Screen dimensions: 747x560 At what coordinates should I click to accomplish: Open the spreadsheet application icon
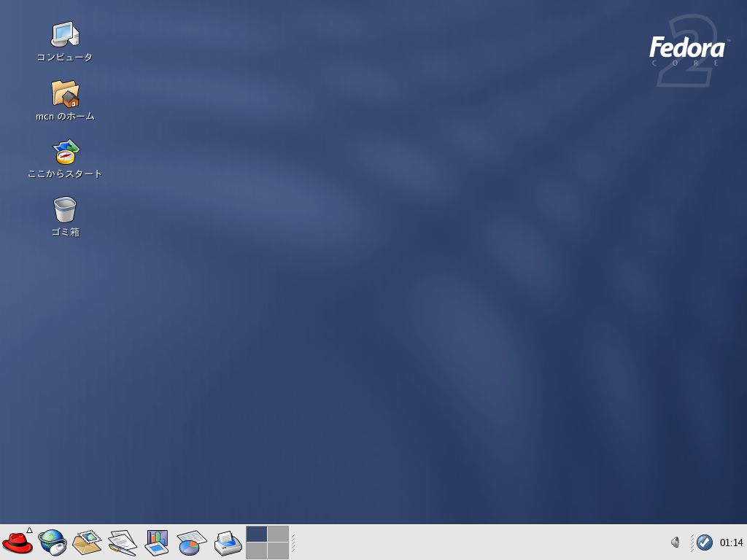pyautogui.click(x=190, y=542)
